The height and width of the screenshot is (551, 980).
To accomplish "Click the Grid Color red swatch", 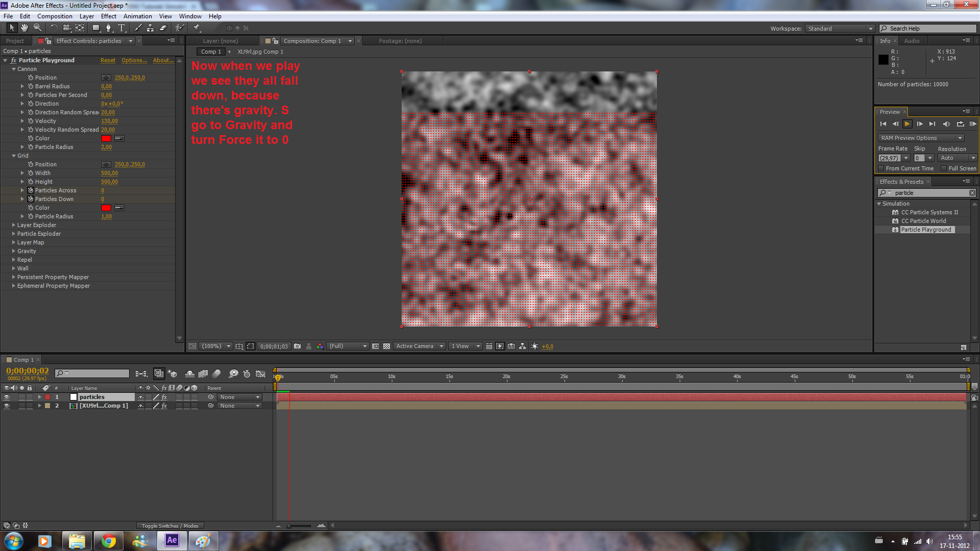I will (x=106, y=208).
